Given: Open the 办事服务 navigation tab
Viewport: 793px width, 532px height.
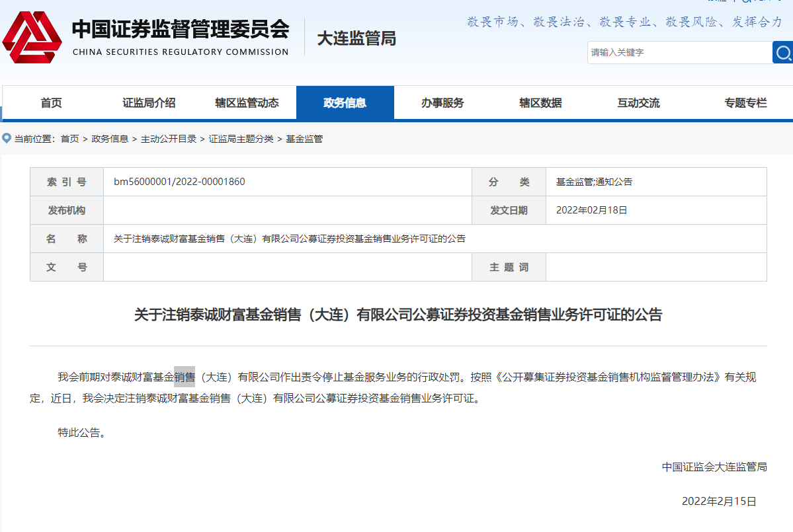Looking at the screenshot, I should pos(442,103).
